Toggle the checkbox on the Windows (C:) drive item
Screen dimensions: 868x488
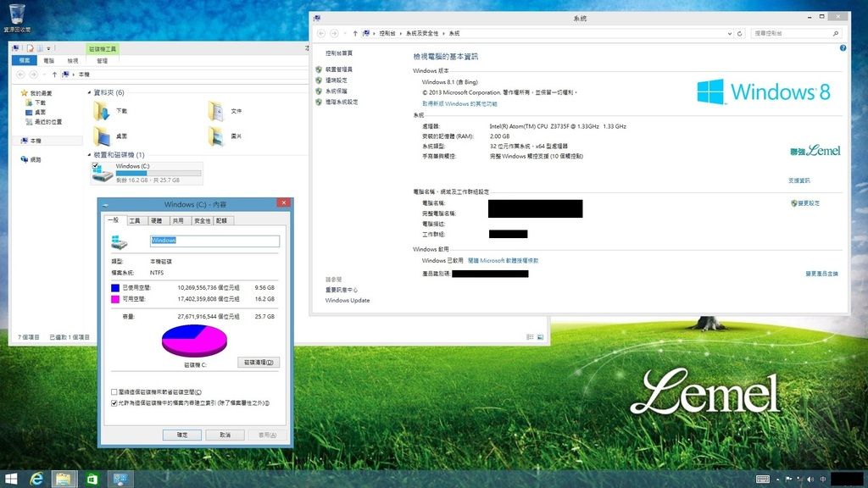tap(95, 165)
